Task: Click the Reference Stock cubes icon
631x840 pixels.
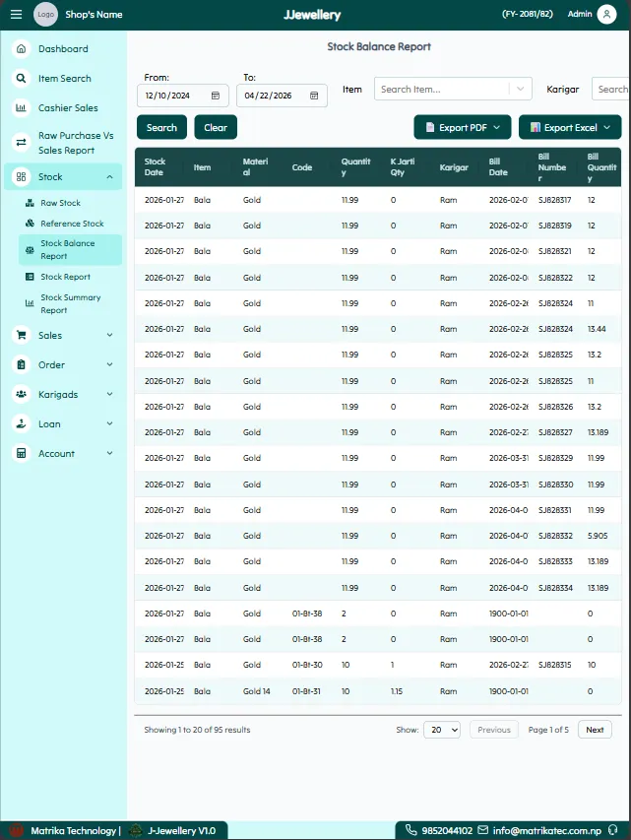Action: coord(30,224)
